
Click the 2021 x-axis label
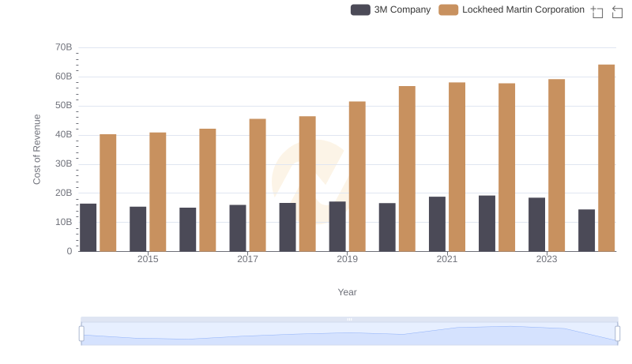pos(447,259)
